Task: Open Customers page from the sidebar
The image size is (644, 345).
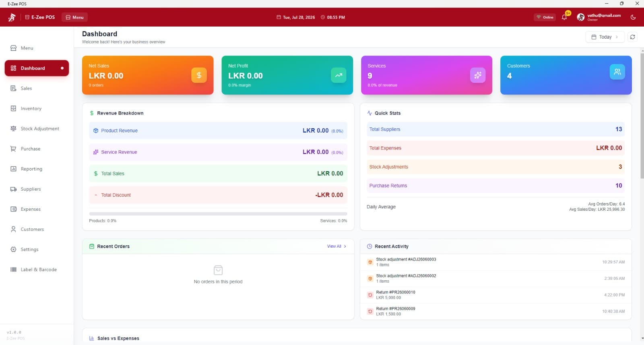Action: point(37,229)
